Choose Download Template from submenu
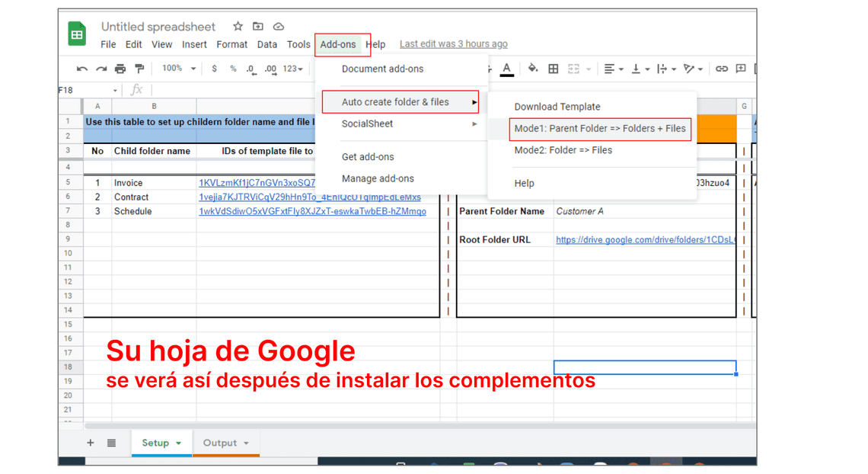 (557, 107)
